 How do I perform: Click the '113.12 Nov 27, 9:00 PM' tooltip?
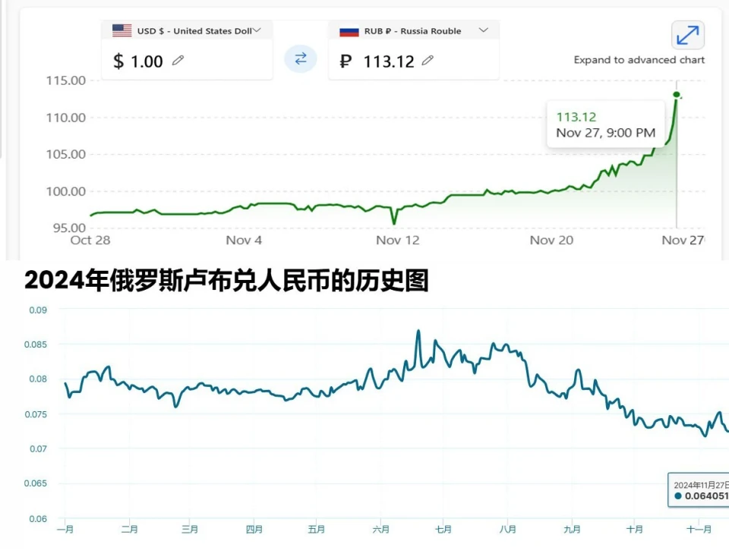click(606, 125)
